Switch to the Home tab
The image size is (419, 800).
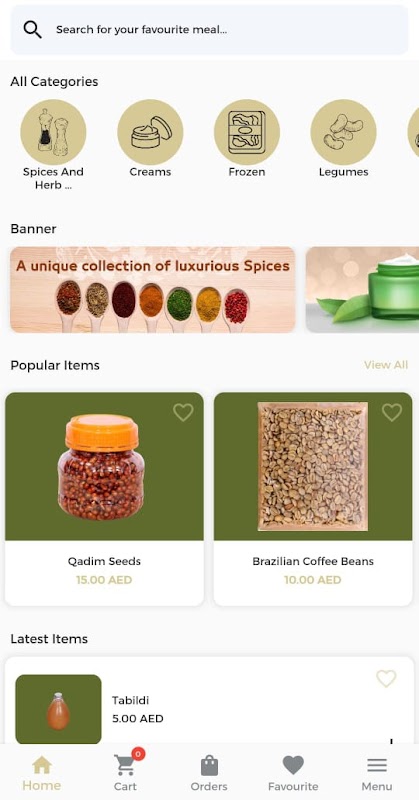coord(41,773)
